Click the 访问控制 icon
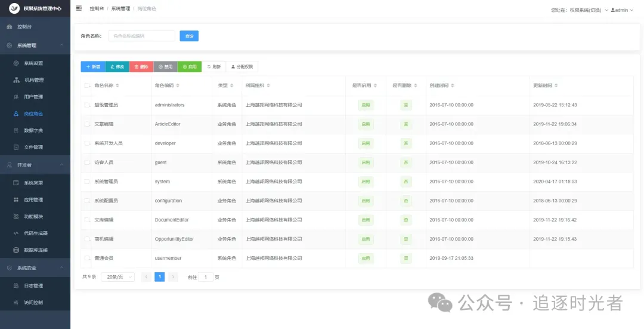644x329 pixels. click(16, 303)
